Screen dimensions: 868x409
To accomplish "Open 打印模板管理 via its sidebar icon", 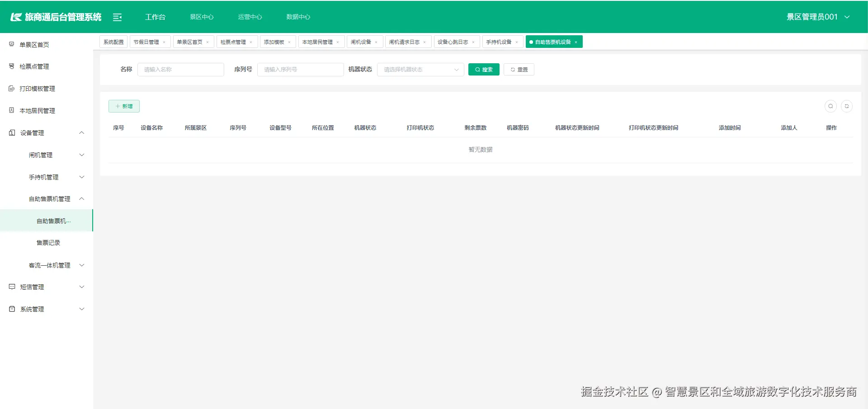I will click(11, 88).
